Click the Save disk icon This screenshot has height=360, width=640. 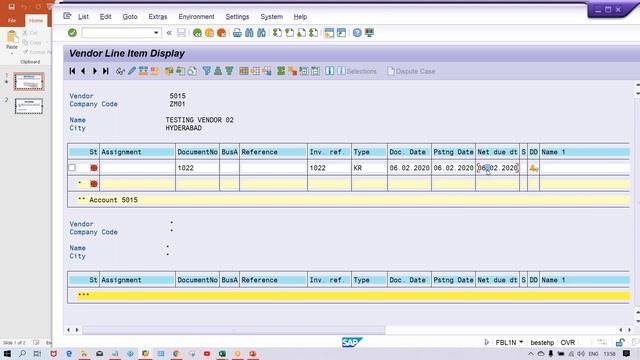coord(181,33)
